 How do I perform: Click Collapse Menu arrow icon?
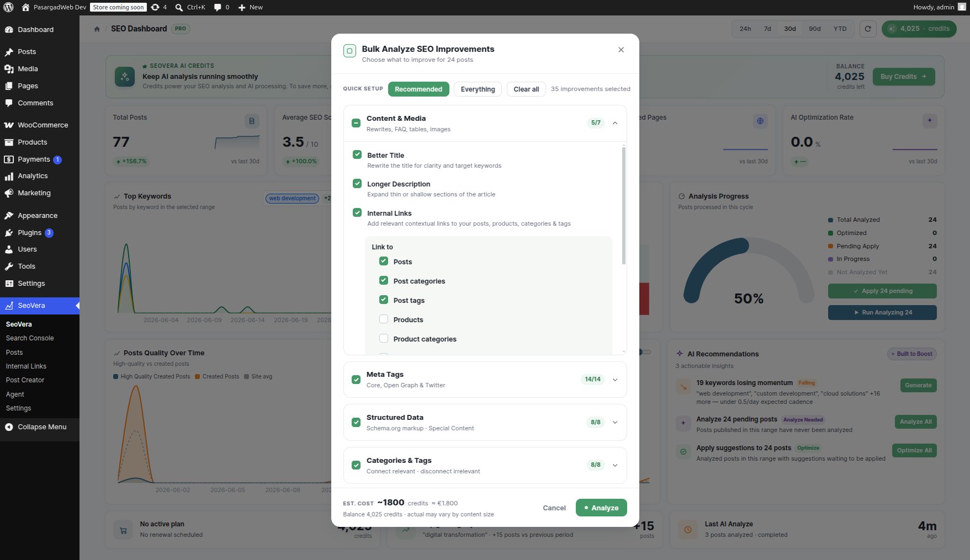point(9,427)
